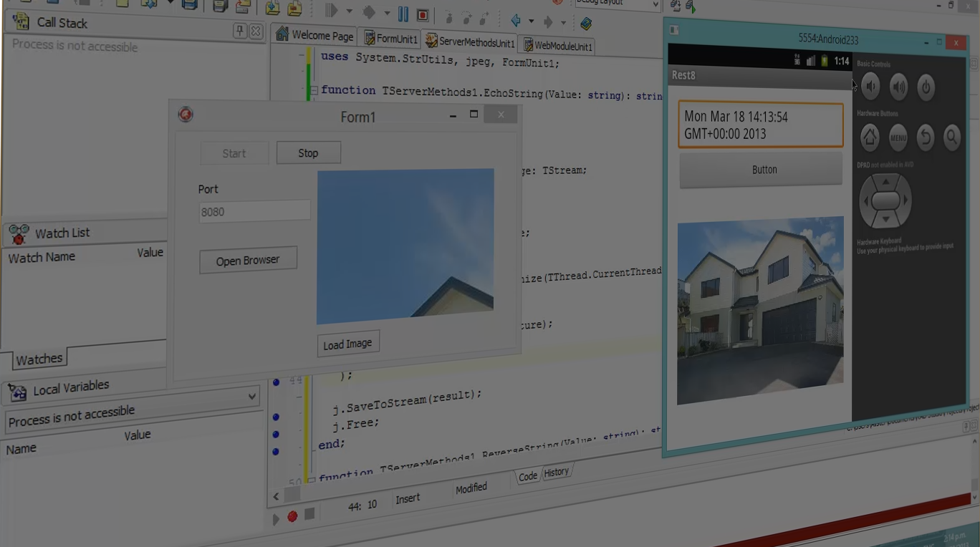Tap the emulator power button
The image size is (980, 547).
pyautogui.click(x=926, y=88)
